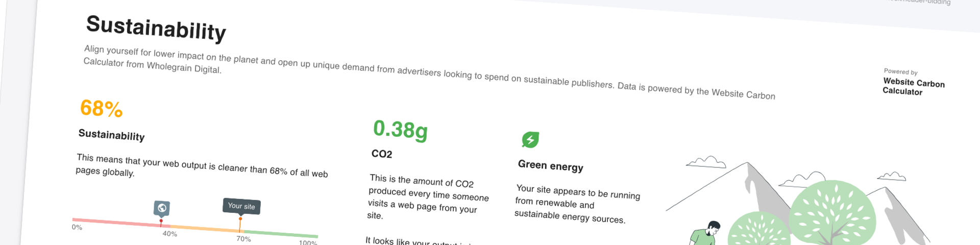Select the large Sustainability page heading
This screenshot has width=980, height=245.
coord(156,28)
